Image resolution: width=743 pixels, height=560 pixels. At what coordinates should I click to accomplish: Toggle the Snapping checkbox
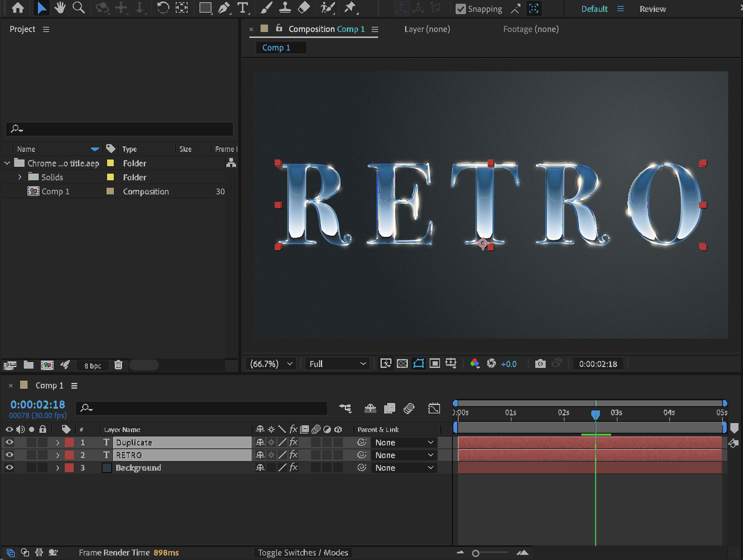(x=461, y=9)
